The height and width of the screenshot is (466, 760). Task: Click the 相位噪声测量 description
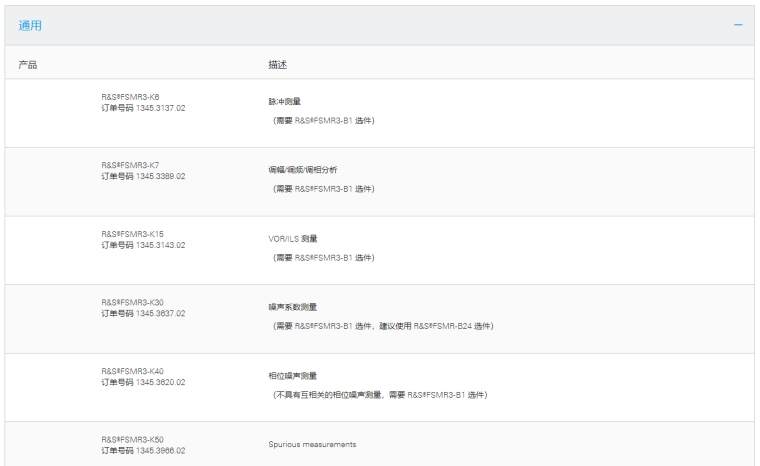pyautogui.click(x=278, y=376)
